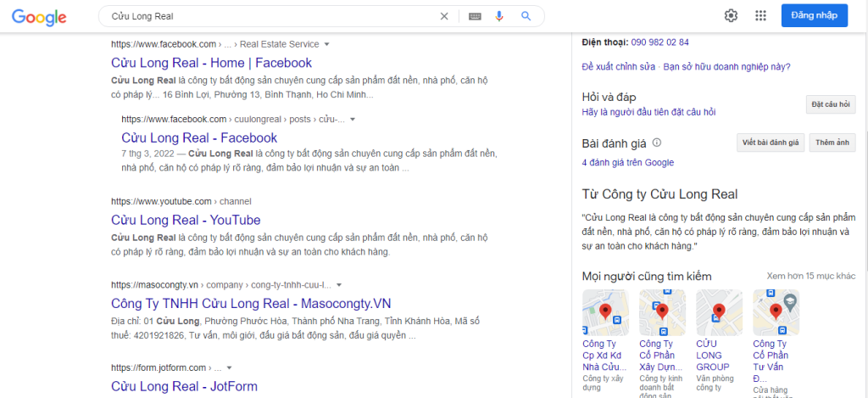Viewport: 868px width, 398px height.
Task: Expand options arrow beside facebook.com cuulongreal posts
Action: click(x=353, y=119)
